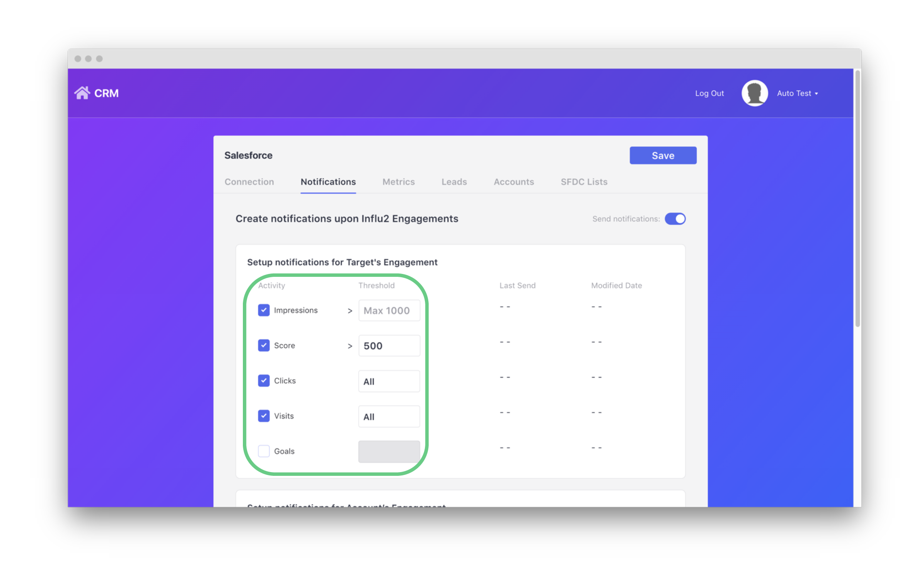Click the Impressions threshold field
Viewport: 924px width, 572px height.
click(389, 311)
